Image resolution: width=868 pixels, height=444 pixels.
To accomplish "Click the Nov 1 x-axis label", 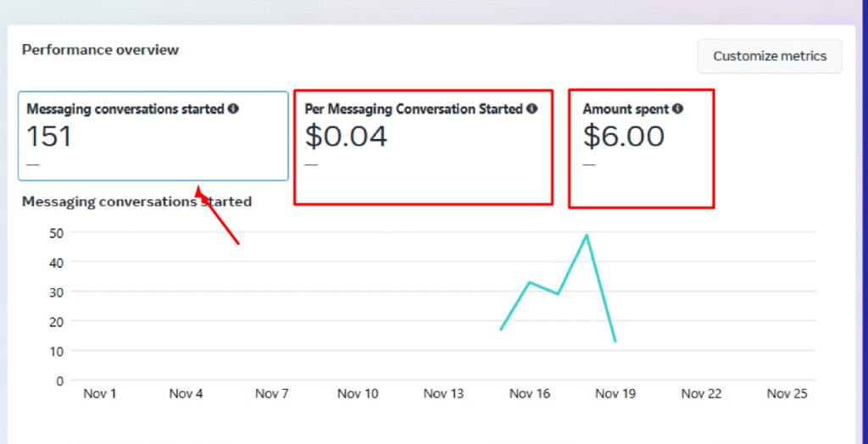I will tap(99, 393).
